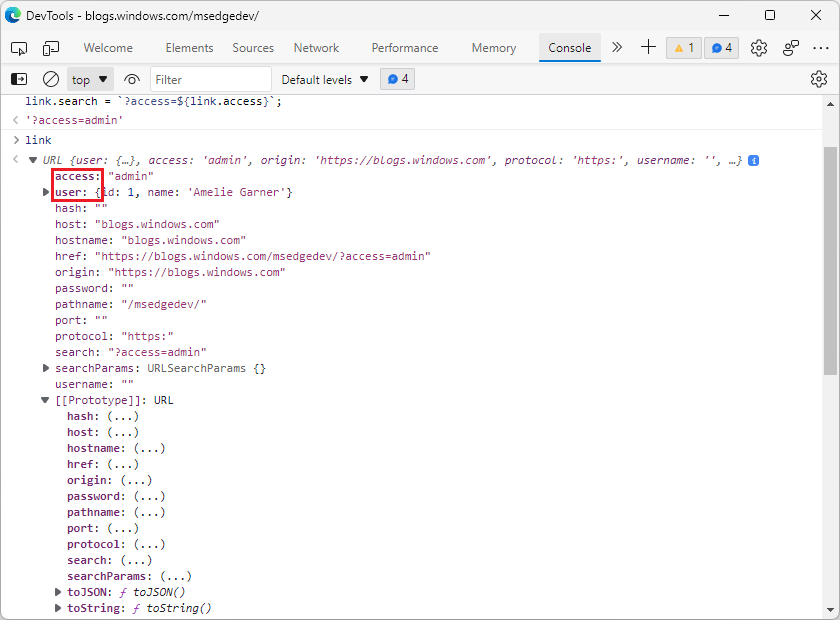Switch to the Memory tab
This screenshot has width=840, height=620.
point(493,48)
